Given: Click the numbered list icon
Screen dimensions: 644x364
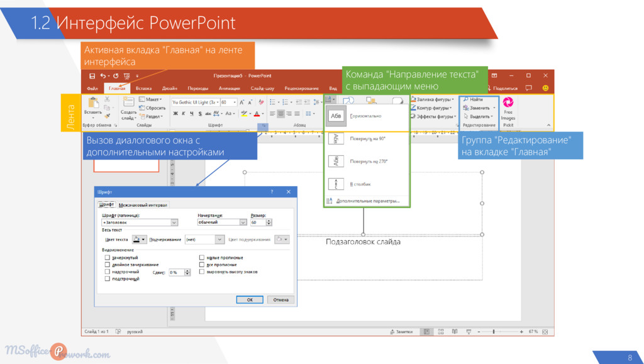Looking at the screenshot, I should coord(285,102).
